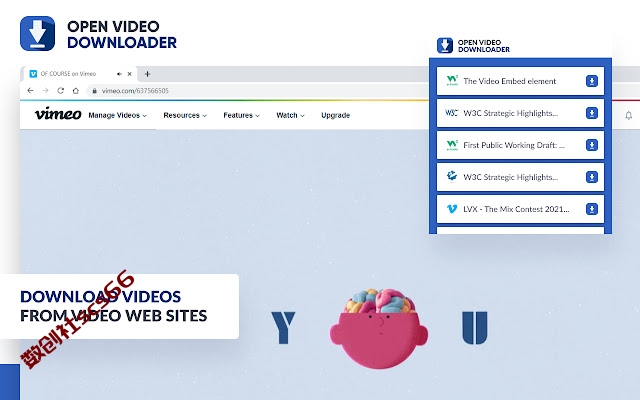Expand the Resources menu
This screenshot has height=400, width=640.
(185, 116)
